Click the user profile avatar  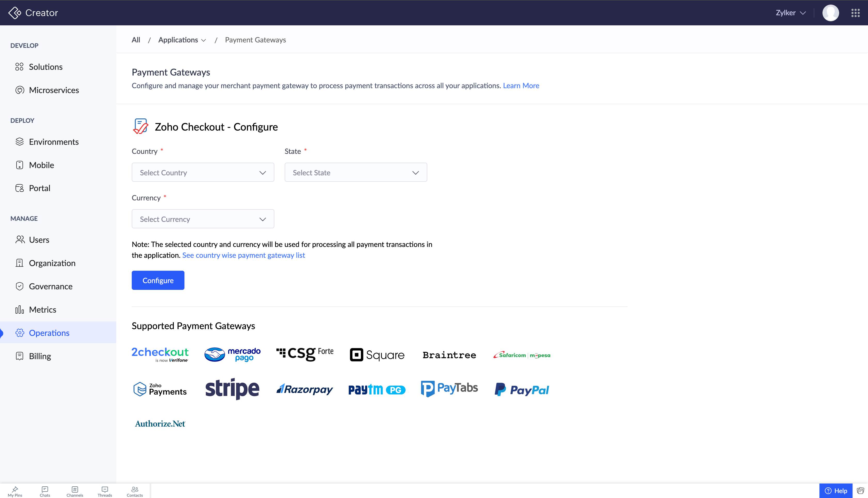pos(830,13)
